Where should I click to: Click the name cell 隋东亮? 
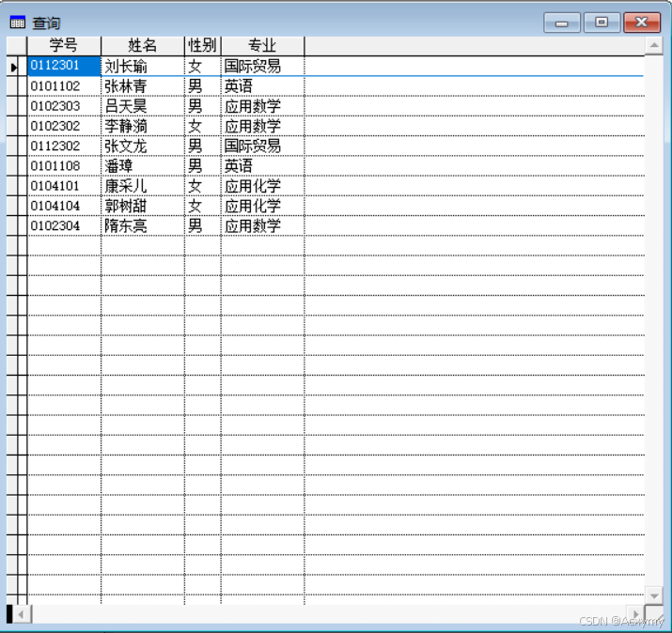point(143,225)
